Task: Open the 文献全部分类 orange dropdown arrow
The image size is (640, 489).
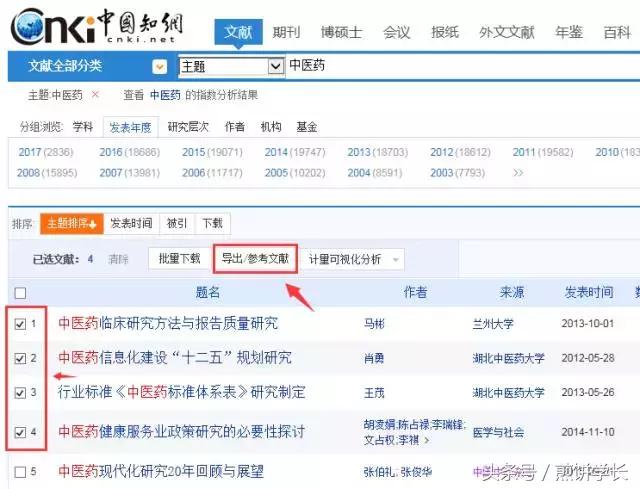Action: (x=160, y=67)
